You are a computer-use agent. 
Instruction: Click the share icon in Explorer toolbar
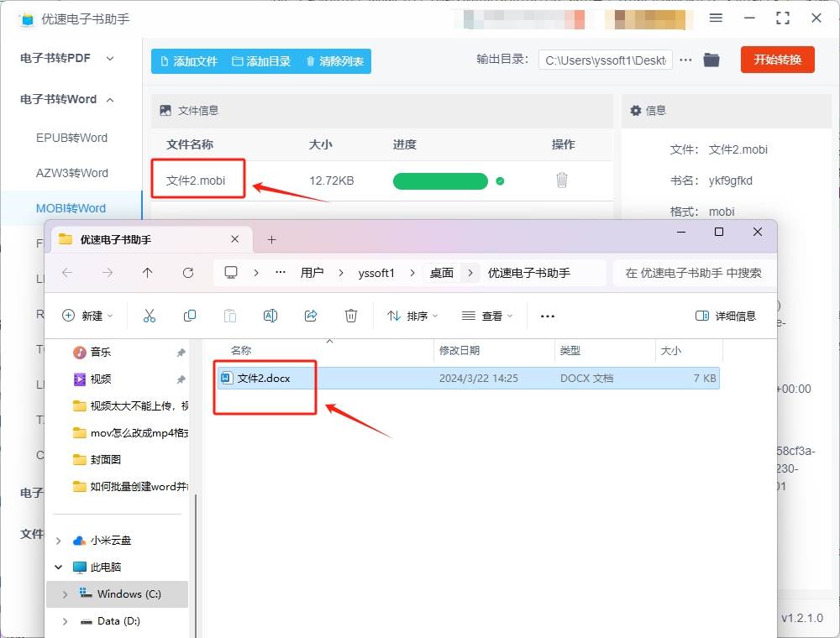[311, 316]
